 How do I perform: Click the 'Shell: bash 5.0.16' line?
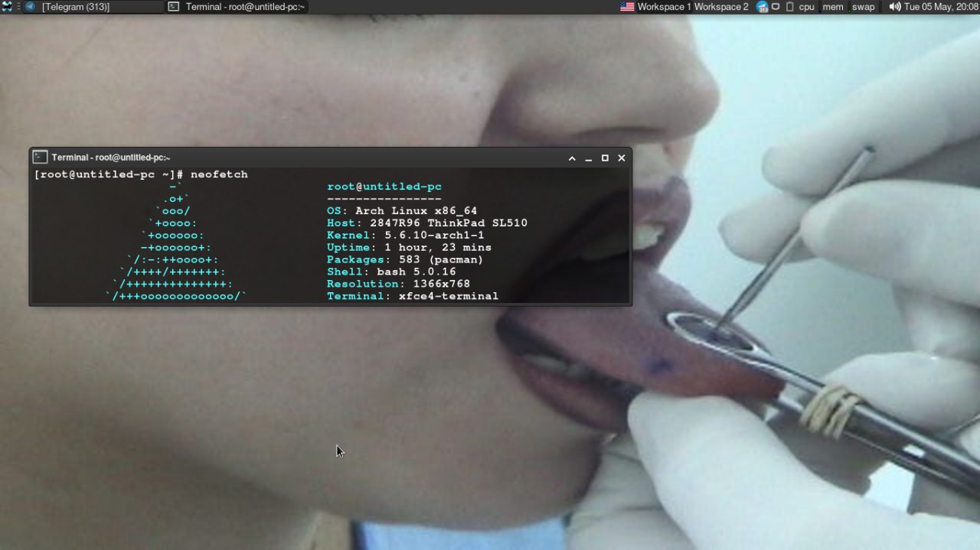[391, 272]
